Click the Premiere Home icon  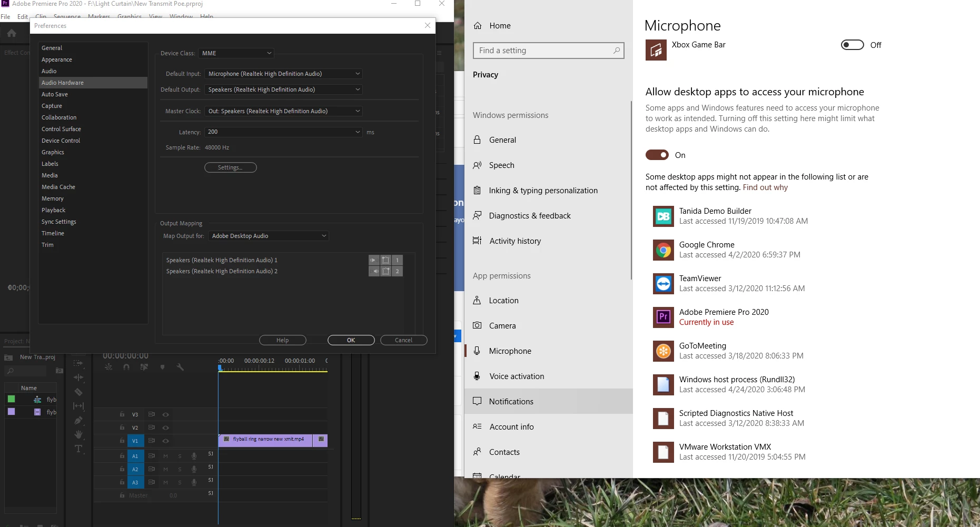(x=12, y=33)
